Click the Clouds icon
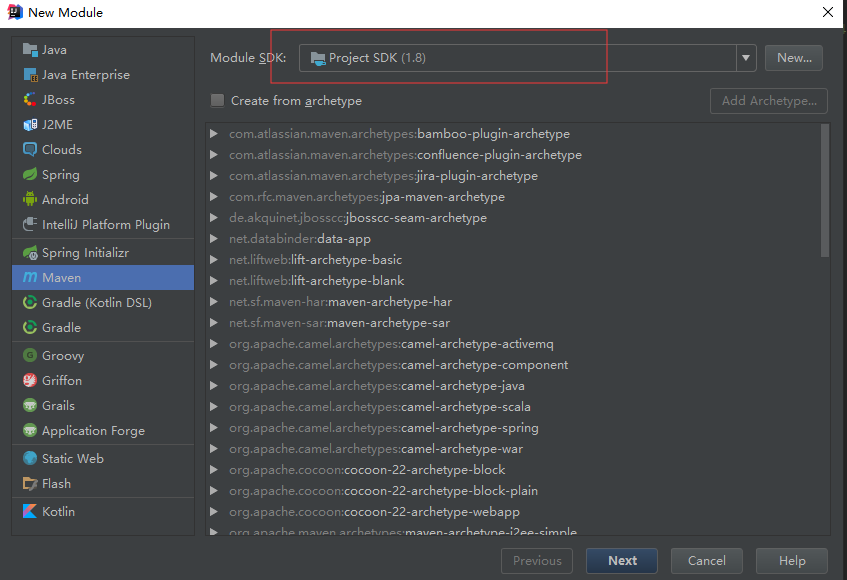 pos(30,150)
